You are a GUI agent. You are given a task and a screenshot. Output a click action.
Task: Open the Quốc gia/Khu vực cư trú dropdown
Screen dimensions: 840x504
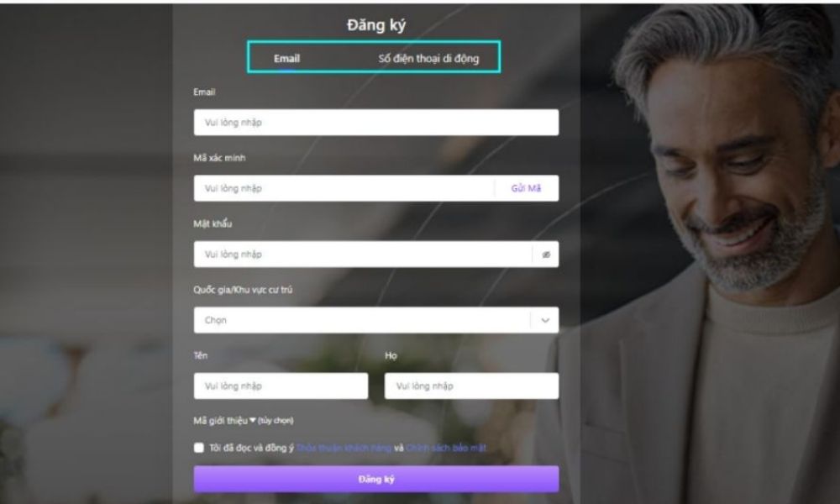click(x=376, y=320)
